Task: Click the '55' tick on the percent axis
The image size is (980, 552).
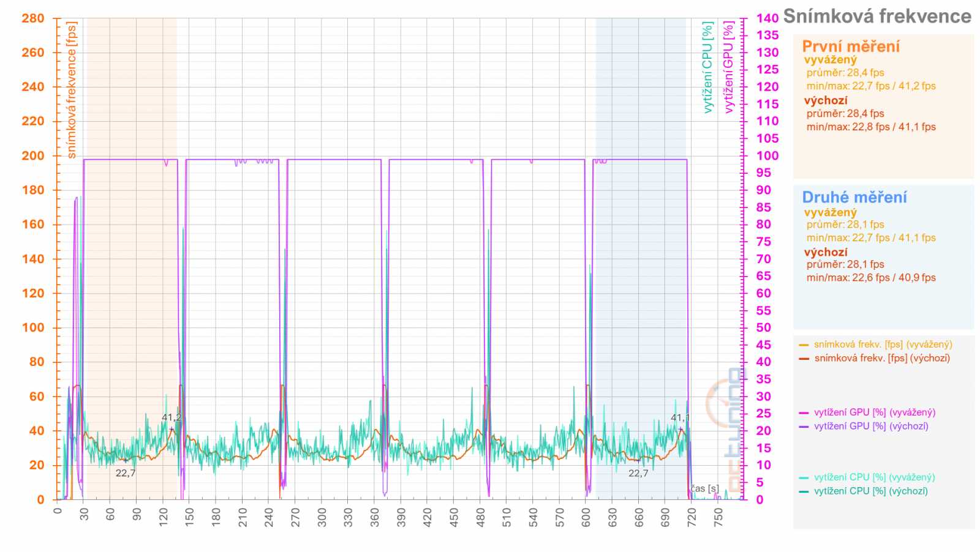Action: point(763,311)
